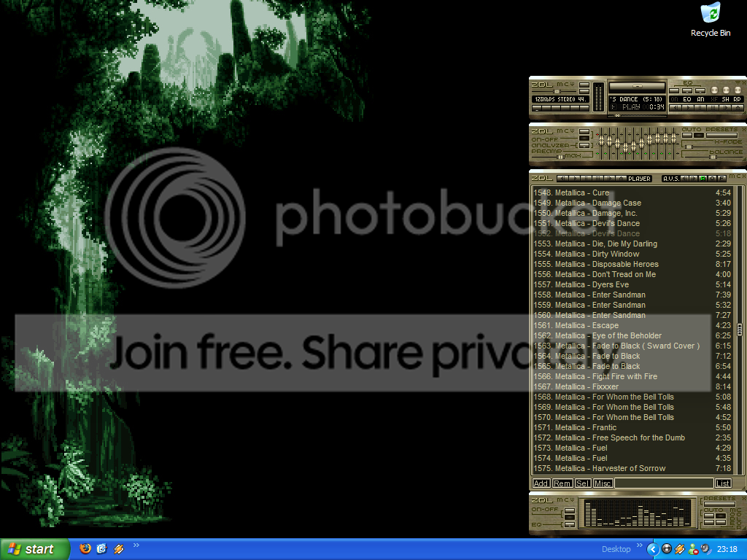Select track 1553 Die, Die My Darling
The height and width of the screenshot is (560, 747).
(632, 244)
